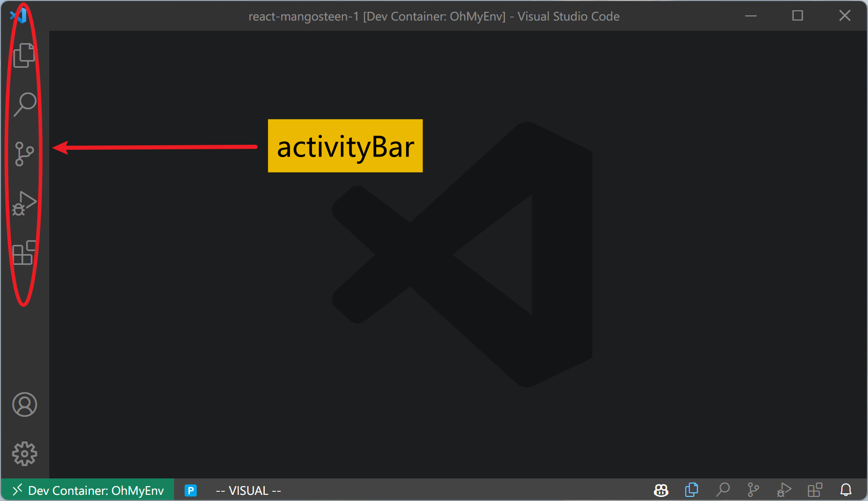
Task: Click the VS Code logo in title bar
Action: tap(18, 15)
